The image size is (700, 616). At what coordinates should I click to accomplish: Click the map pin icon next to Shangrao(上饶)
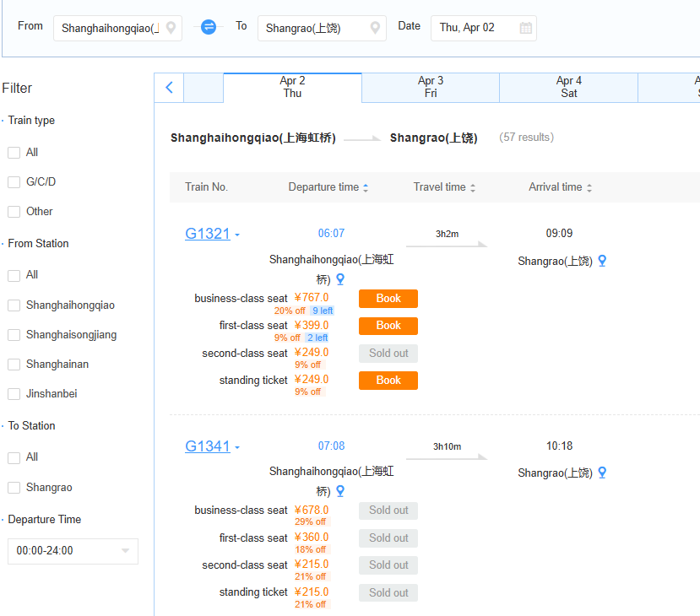pyautogui.click(x=602, y=261)
